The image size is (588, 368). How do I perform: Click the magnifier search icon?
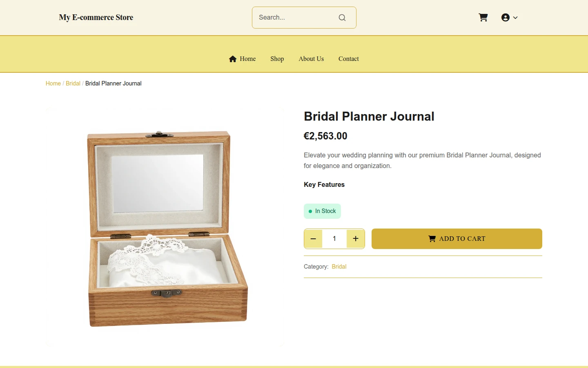(x=342, y=18)
